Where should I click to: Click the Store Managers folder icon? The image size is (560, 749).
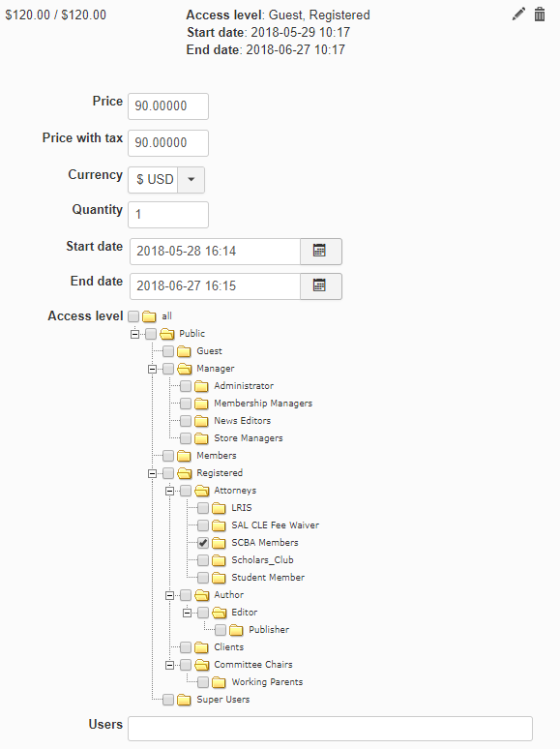click(x=201, y=438)
